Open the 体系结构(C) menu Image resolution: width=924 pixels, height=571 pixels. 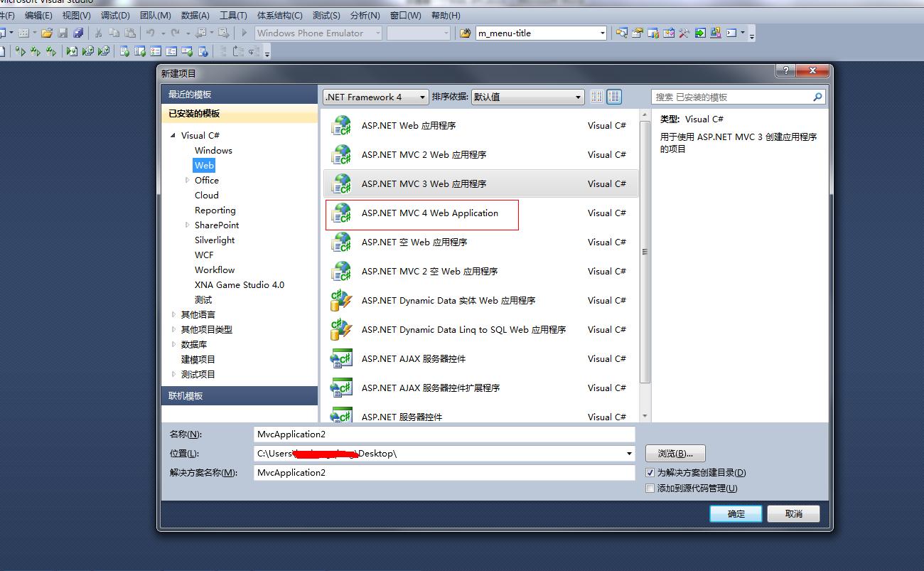(x=279, y=15)
